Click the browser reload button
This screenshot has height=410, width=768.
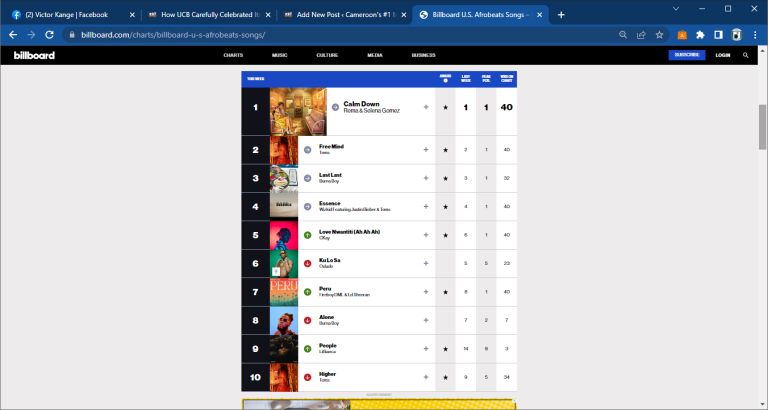[x=52, y=34]
